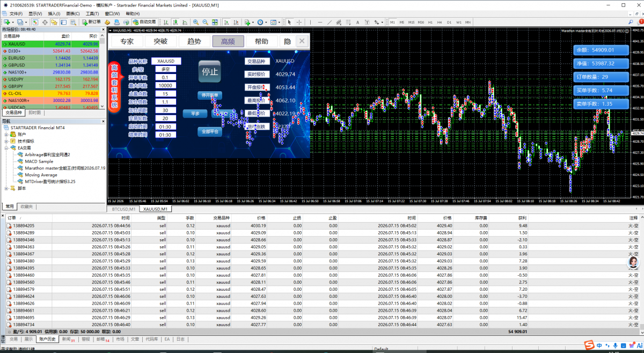This screenshot has height=353, width=644.
Task: Switch chart to candlestick icon
Action: tap(175, 22)
